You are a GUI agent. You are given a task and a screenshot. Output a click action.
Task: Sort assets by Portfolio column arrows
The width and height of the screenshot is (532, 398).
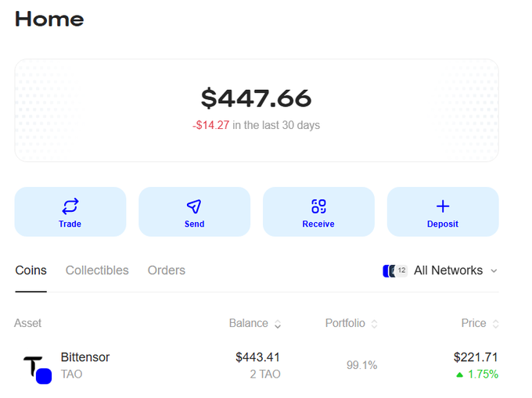(374, 324)
